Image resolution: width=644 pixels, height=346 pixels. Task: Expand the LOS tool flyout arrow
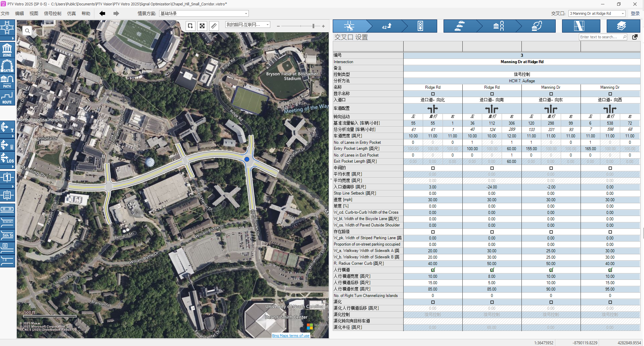pos(7,166)
